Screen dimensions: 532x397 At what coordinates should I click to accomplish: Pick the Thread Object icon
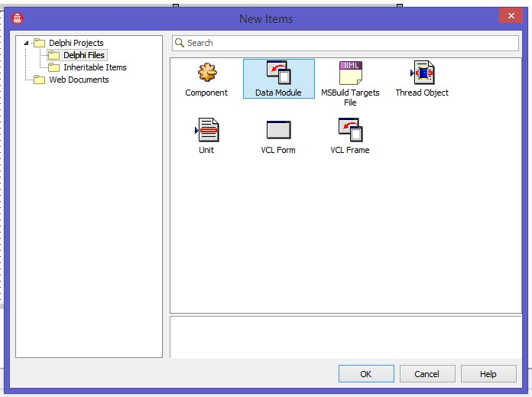point(422,73)
